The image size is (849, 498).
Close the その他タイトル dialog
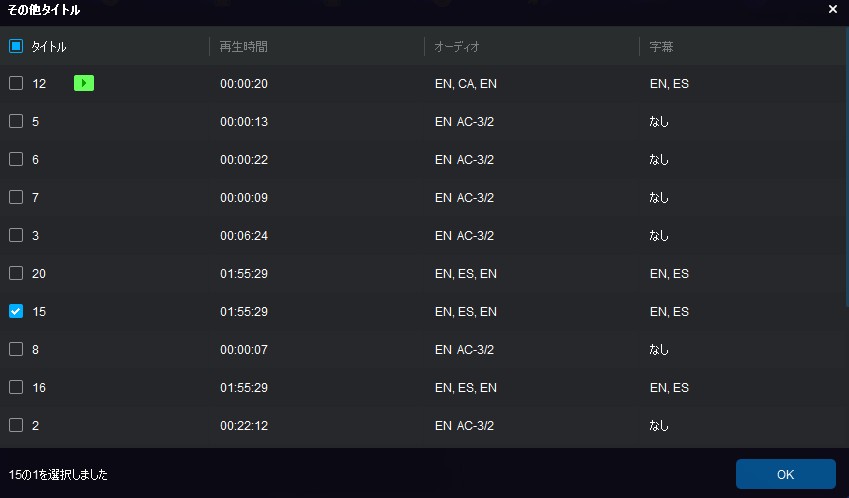[833, 9]
